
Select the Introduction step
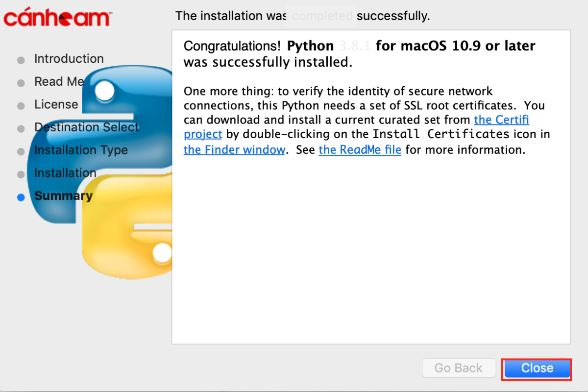69,59
